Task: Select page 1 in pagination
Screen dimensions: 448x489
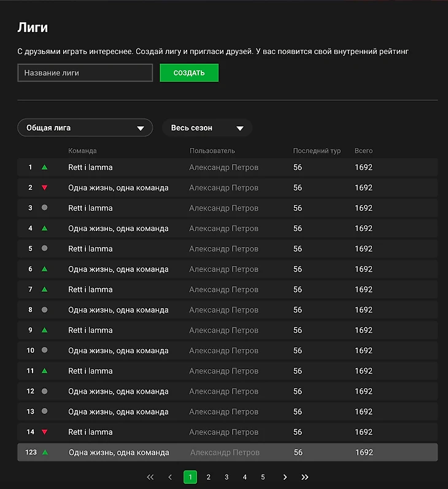Action: pyautogui.click(x=190, y=477)
